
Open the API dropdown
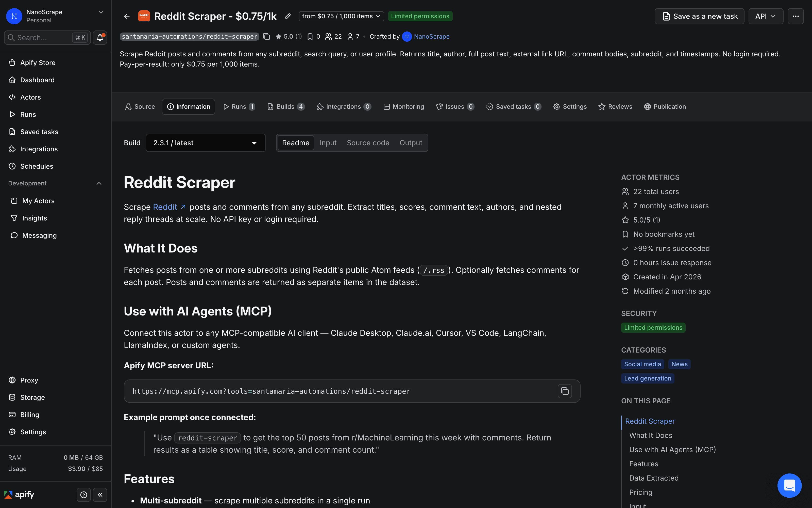pos(766,16)
